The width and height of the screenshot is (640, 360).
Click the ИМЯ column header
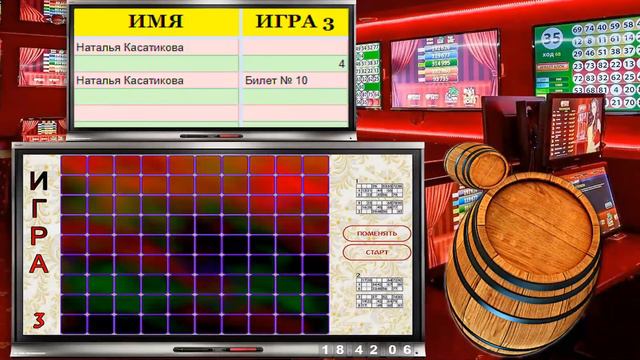[156, 22]
